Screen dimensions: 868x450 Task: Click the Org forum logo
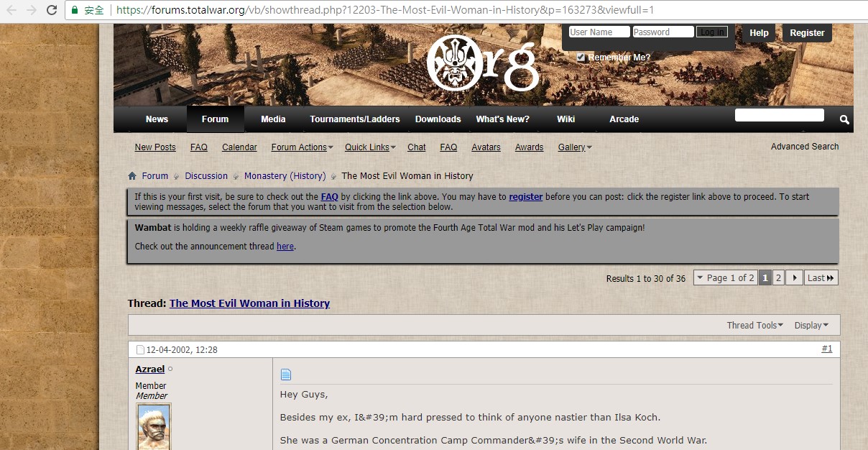point(481,65)
